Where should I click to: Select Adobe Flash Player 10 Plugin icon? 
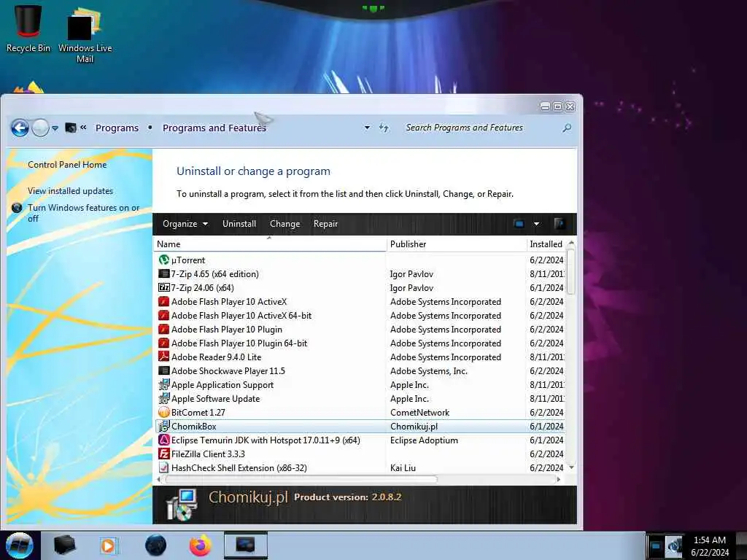click(164, 329)
